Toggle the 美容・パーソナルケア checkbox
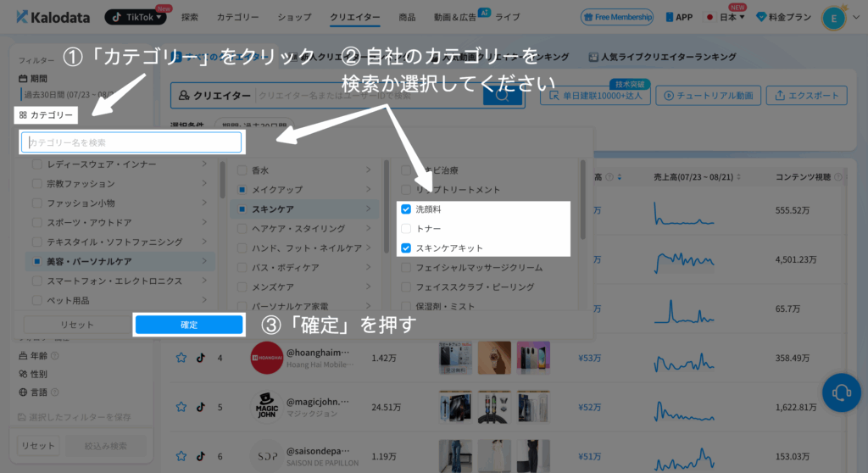 (37, 261)
